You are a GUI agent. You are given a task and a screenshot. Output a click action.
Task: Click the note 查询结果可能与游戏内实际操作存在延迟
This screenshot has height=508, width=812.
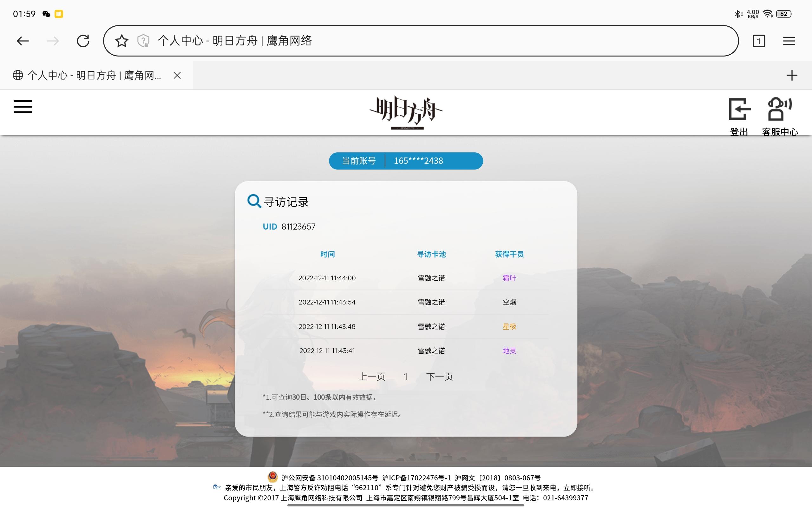[332, 415]
